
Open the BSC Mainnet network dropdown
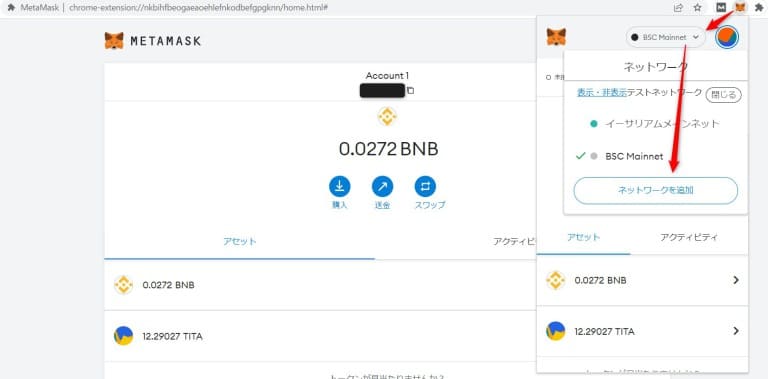point(665,37)
